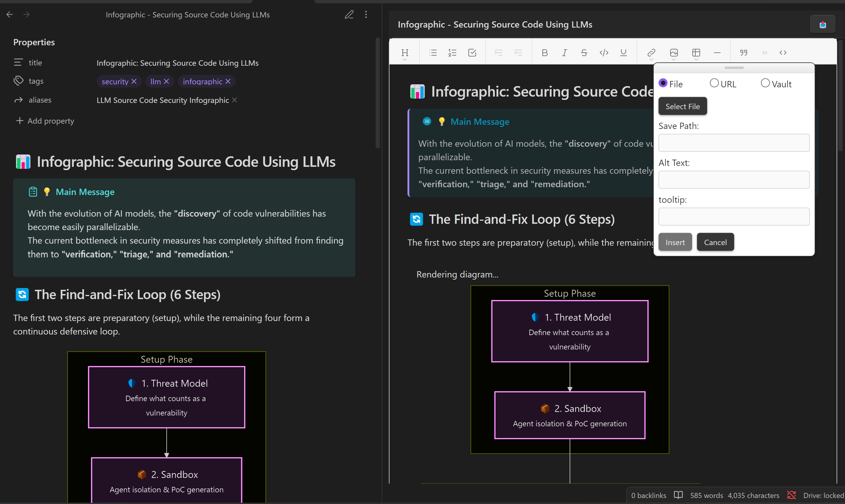Image resolution: width=845 pixels, height=504 pixels.
Task: Click the 4,035 characters status entry
Action: 753,496
